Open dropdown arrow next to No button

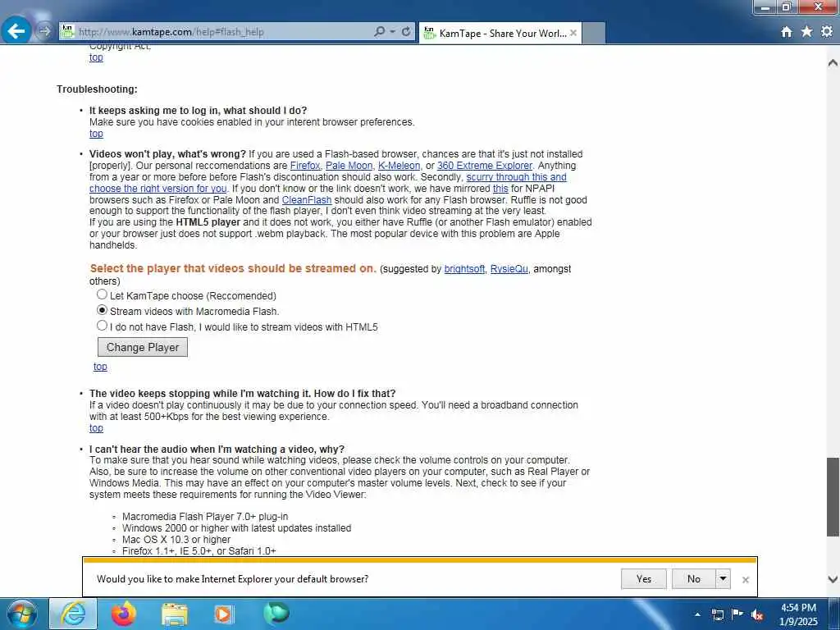[723, 578]
